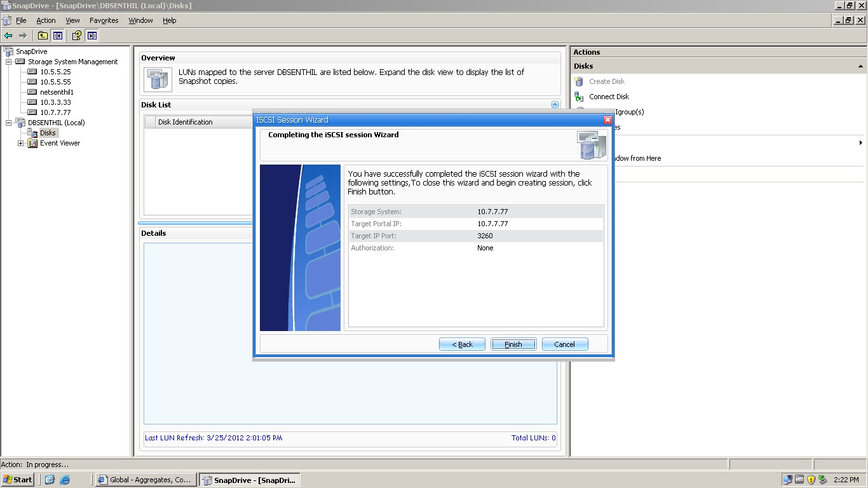Open the Action menu

pos(46,20)
